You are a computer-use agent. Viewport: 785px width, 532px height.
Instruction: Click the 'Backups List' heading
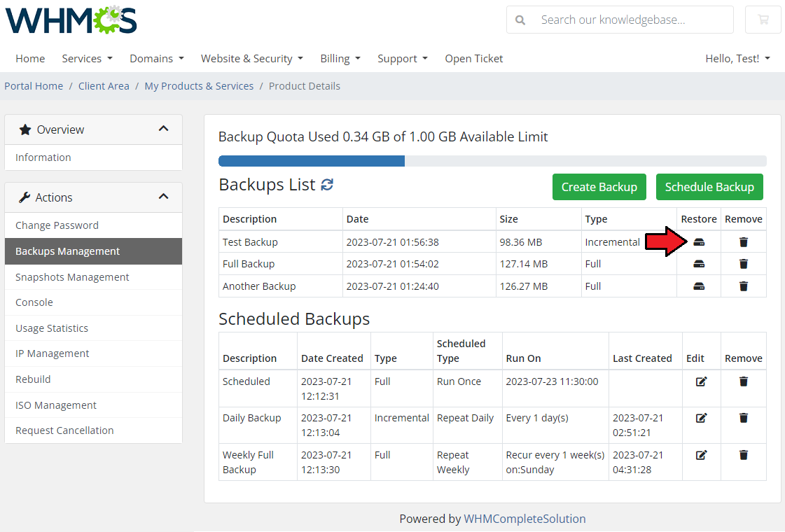pos(267,185)
